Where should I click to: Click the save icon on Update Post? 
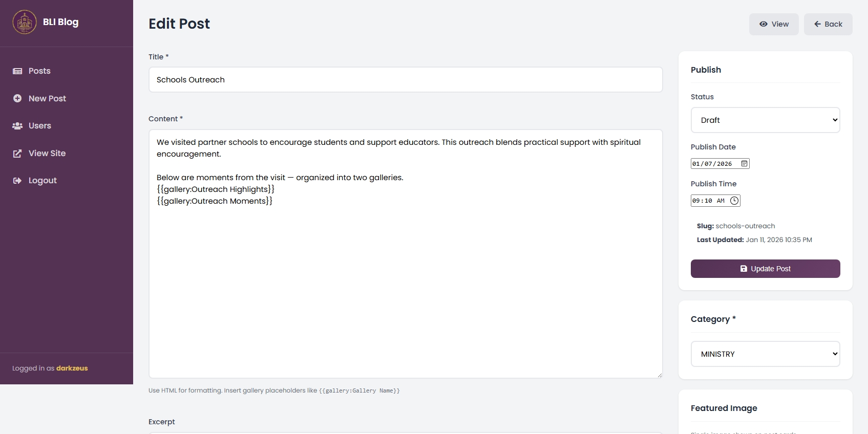click(x=744, y=269)
